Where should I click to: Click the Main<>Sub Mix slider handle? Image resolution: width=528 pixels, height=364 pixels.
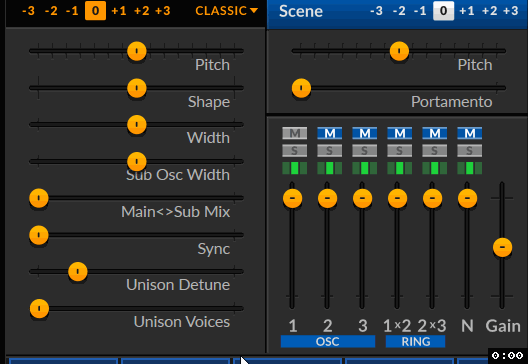[39, 198]
